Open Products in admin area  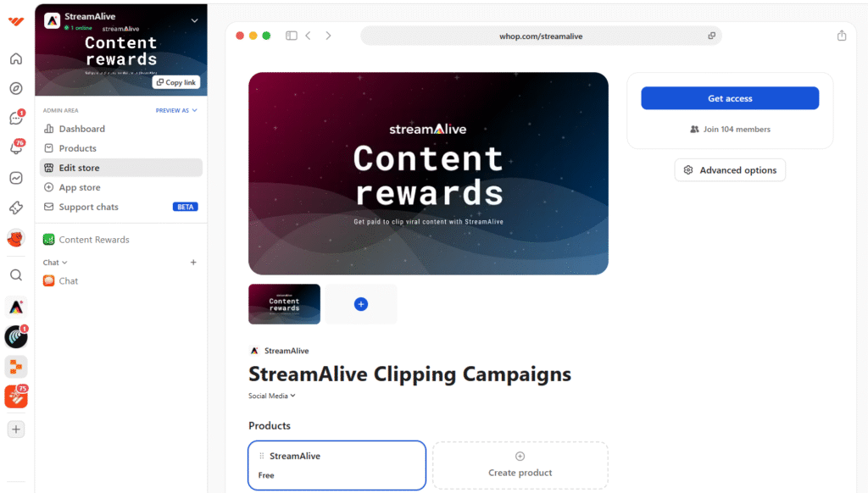click(x=120, y=148)
